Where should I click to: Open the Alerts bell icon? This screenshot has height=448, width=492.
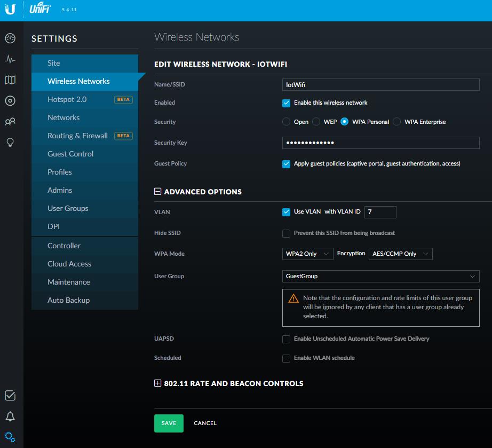(x=10, y=416)
